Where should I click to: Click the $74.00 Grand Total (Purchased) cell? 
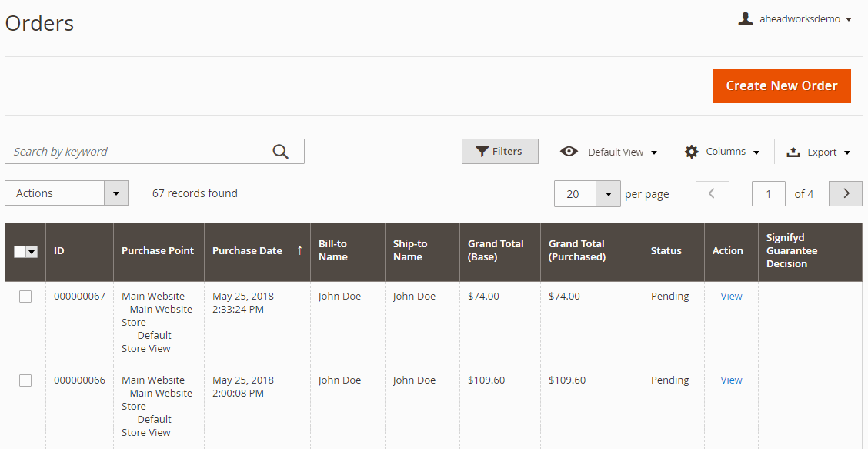(564, 296)
